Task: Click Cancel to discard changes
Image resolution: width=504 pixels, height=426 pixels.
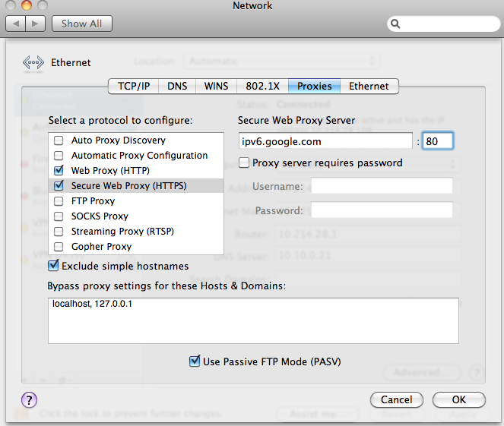Action: click(396, 399)
